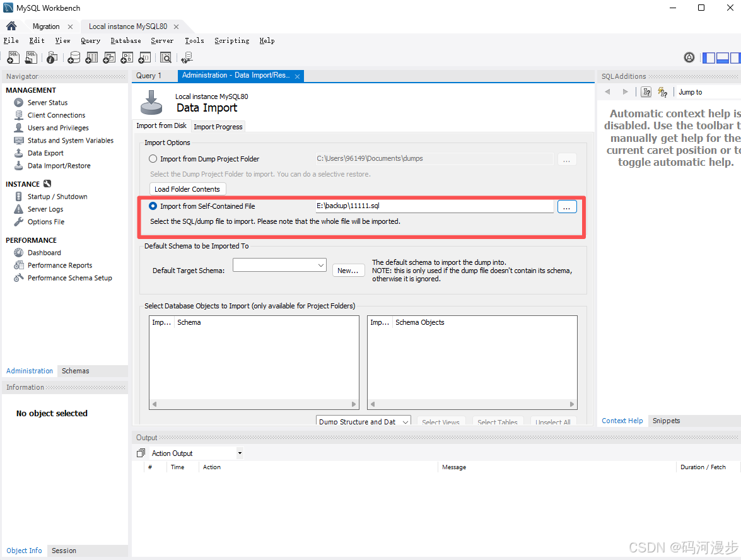Go to the Workbench home screen icon
741x560 pixels.
(x=11, y=26)
